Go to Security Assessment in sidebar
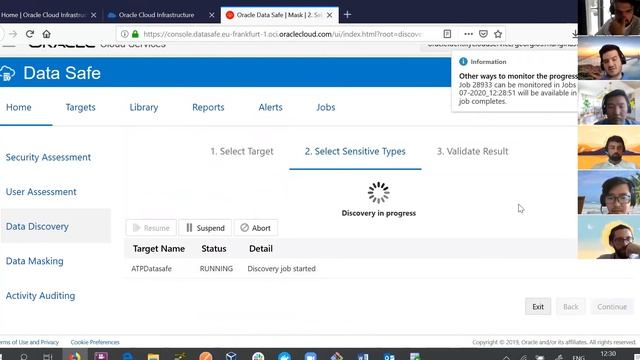Viewport: 640px width, 360px height. (48, 157)
